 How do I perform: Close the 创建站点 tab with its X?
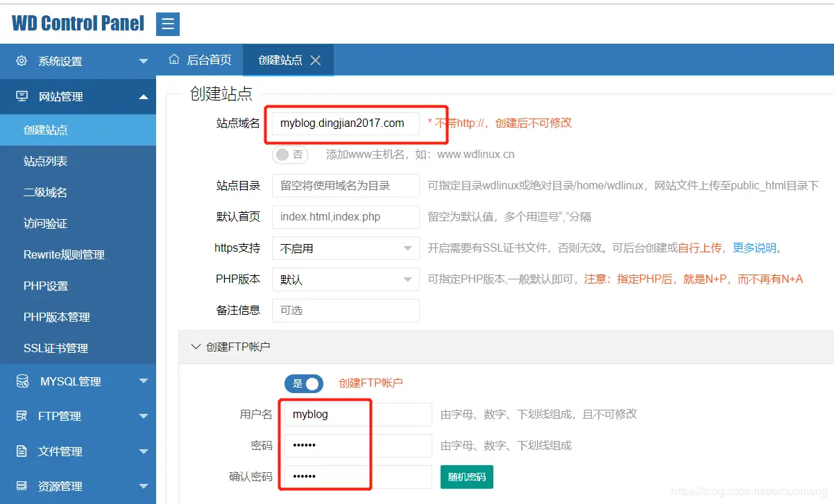316,60
